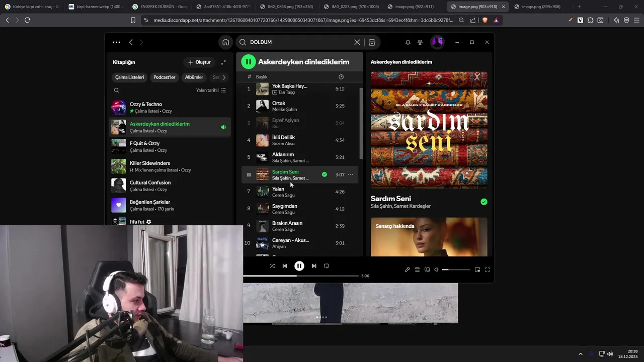
Task: Click the Oluştur create button
Action: (199, 62)
